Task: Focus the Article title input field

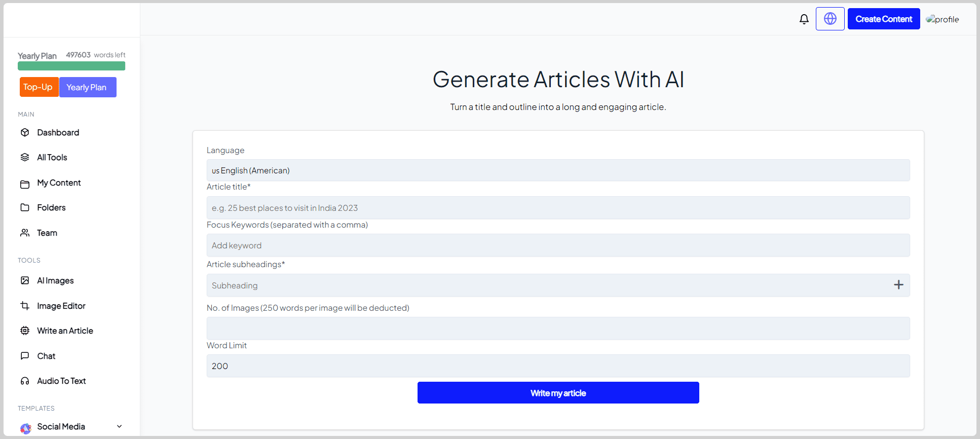Action: [558, 208]
